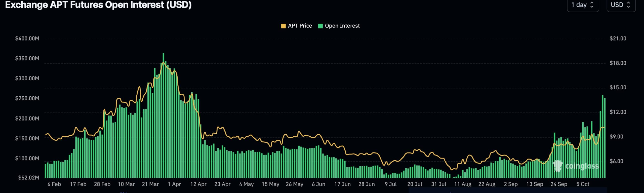Screen dimensions: 644x193
Task: Click the 11 Aug date label
Action: (463, 184)
